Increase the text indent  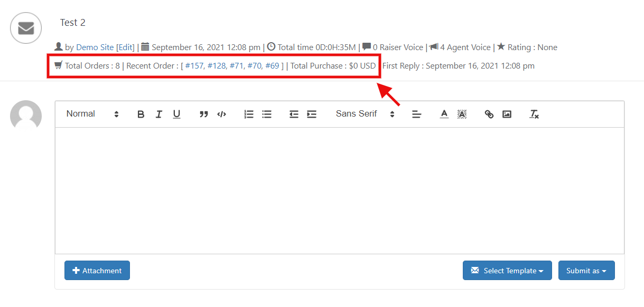point(312,114)
